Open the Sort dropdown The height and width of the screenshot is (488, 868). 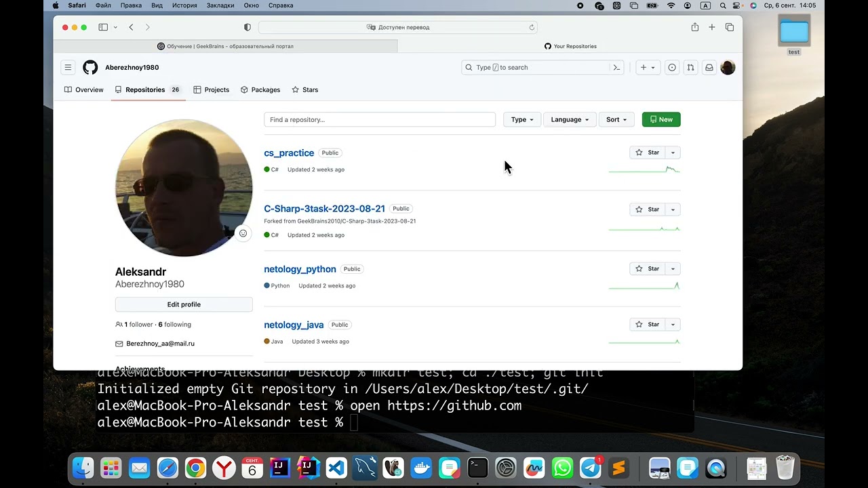coord(616,119)
